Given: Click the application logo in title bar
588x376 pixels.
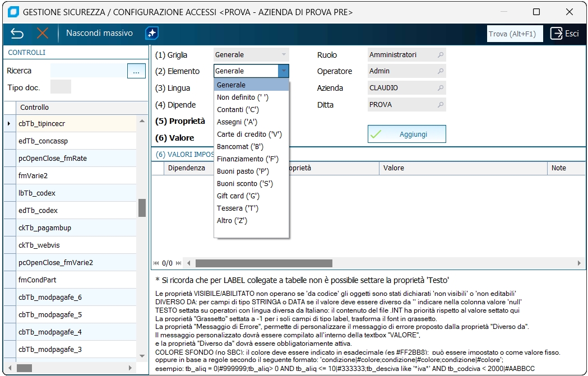Looking at the screenshot, I should point(13,12).
